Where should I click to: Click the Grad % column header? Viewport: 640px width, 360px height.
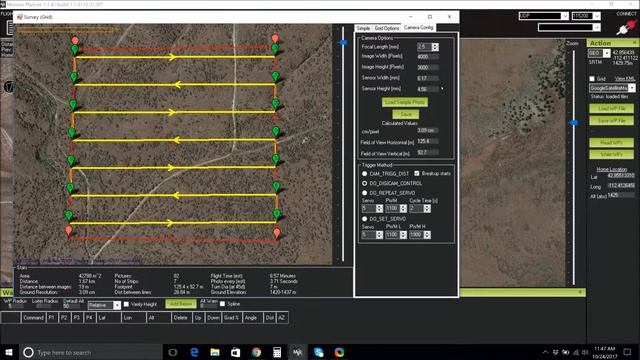tap(231, 318)
